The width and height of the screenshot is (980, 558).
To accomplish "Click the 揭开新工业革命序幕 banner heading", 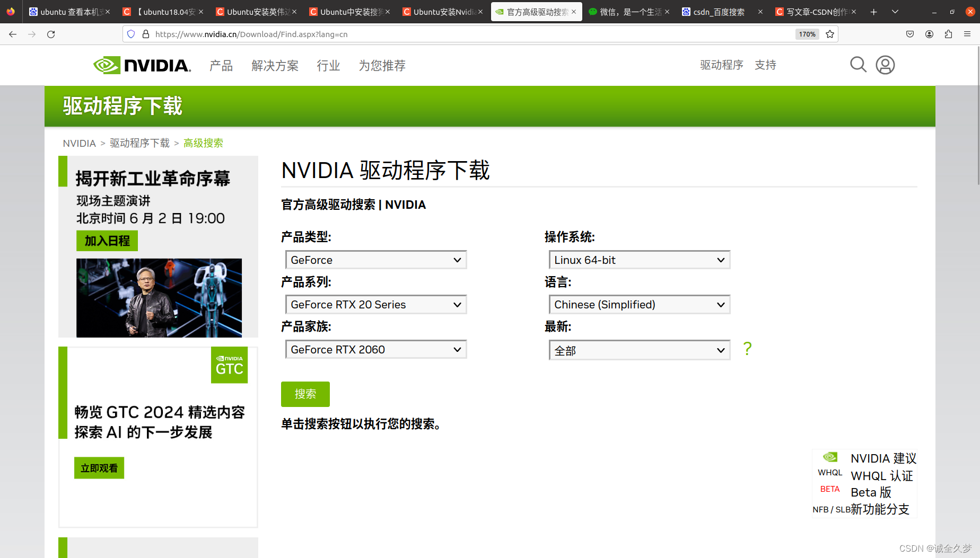I will pyautogui.click(x=153, y=179).
